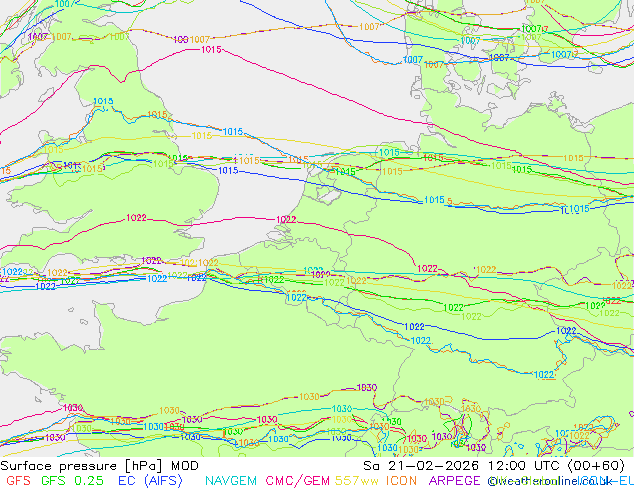This screenshot has height=490, width=634.
Task: Click the 'Sa 21-02-2026 12:00 UTC (00+60)' timestamp
Action: 494,466
